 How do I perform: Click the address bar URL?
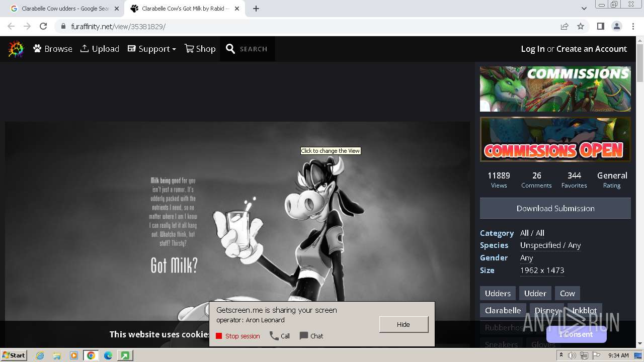pyautogui.click(x=118, y=26)
